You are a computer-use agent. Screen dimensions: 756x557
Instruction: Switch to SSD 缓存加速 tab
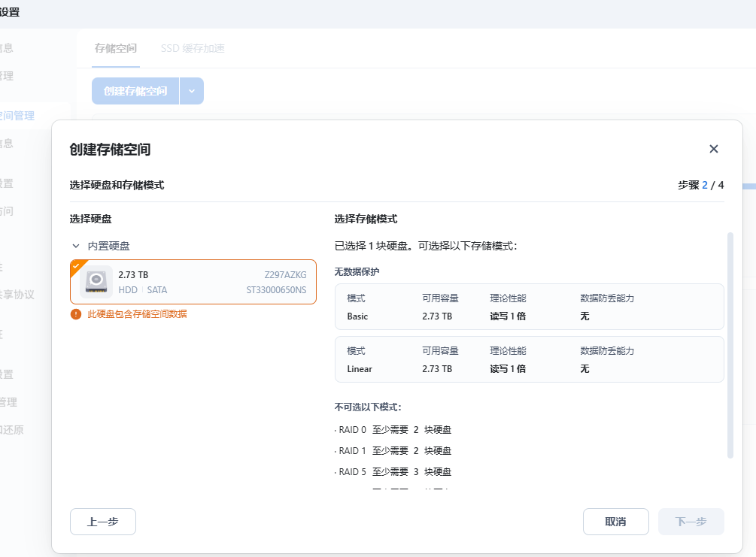click(193, 48)
